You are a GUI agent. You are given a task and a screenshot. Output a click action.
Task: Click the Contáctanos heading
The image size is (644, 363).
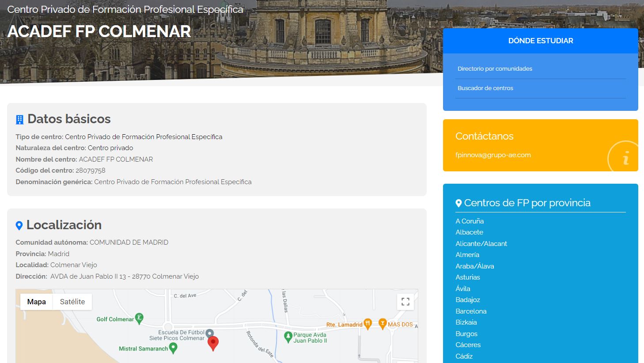click(484, 136)
